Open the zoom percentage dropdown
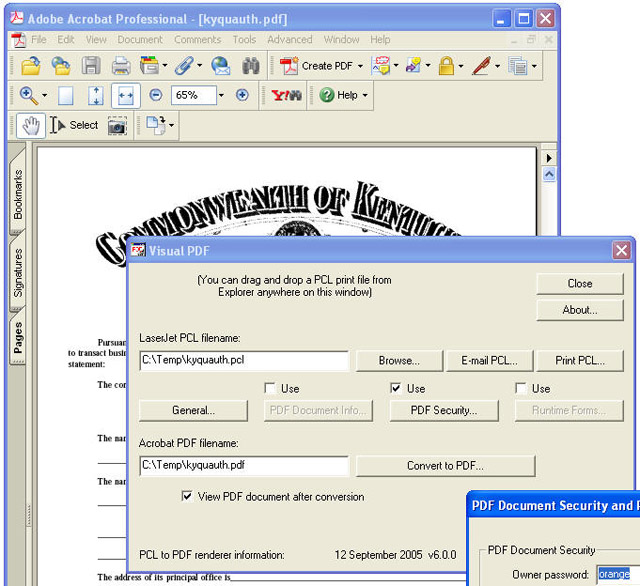The height and width of the screenshot is (586, 640). pos(222,95)
